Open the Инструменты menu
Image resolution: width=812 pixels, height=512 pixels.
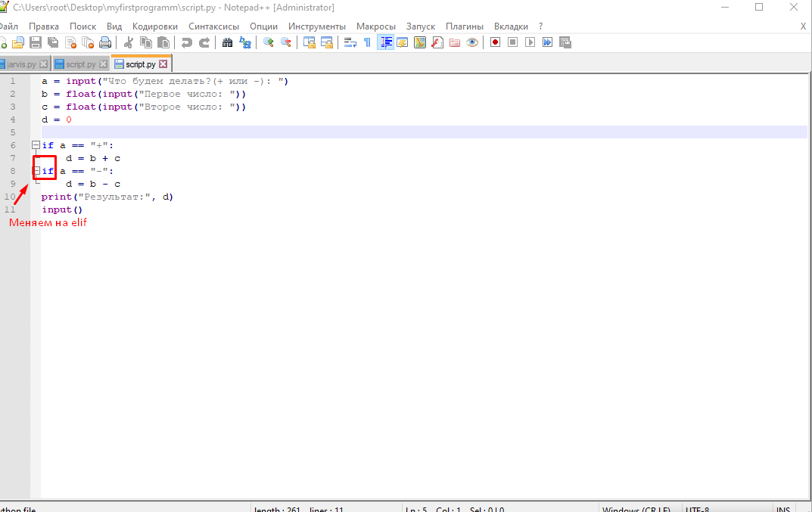[x=317, y=26]
